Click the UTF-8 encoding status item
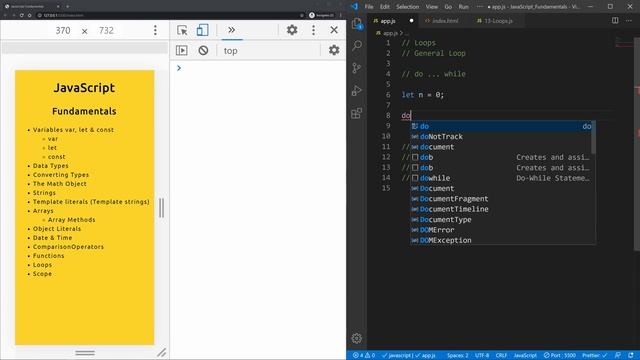The image size is (640, 360). pyautogui.click(x=482, y=356)
